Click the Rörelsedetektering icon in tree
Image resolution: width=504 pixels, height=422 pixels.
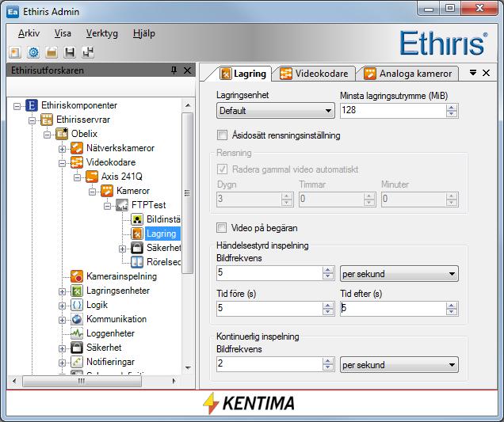coord(137,262)
